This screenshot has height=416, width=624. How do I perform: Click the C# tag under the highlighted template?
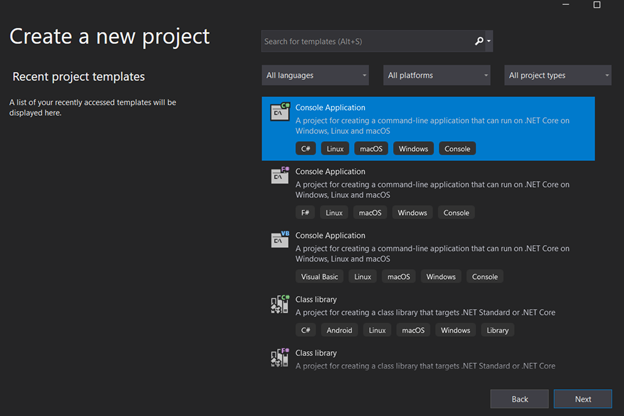(306, 148)
